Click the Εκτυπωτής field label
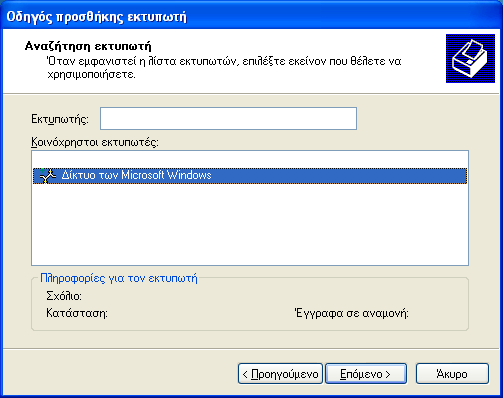 [60, 119]
